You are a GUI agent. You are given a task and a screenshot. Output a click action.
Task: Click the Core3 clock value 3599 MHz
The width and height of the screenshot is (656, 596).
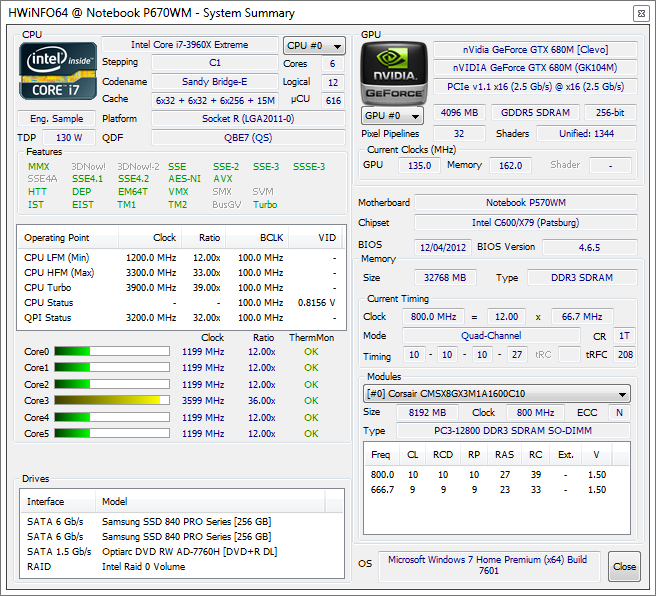[203, 401]
